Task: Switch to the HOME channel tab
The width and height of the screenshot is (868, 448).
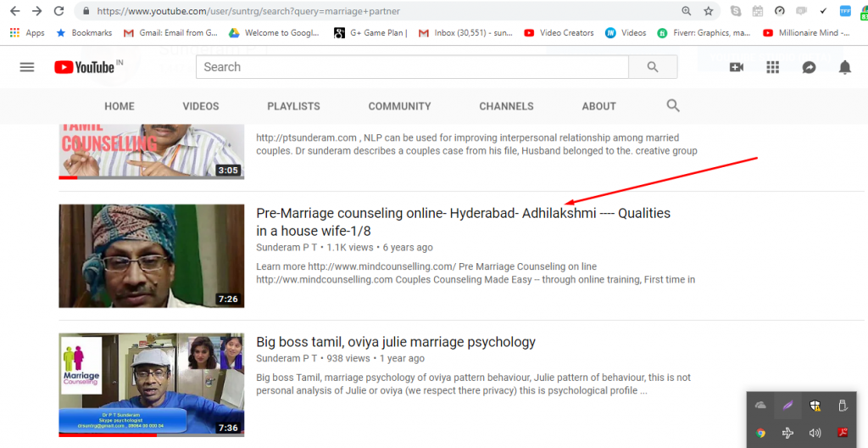Action: 120,106
